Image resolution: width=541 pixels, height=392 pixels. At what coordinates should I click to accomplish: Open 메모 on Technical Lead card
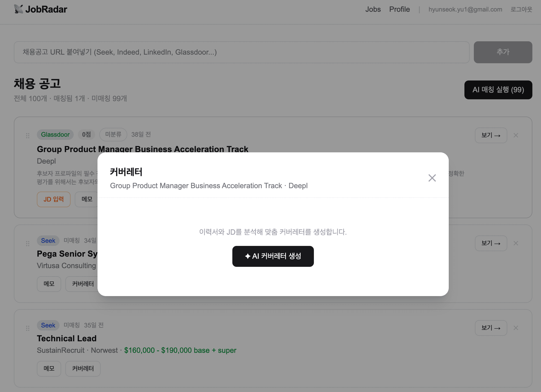click(49, 368)
